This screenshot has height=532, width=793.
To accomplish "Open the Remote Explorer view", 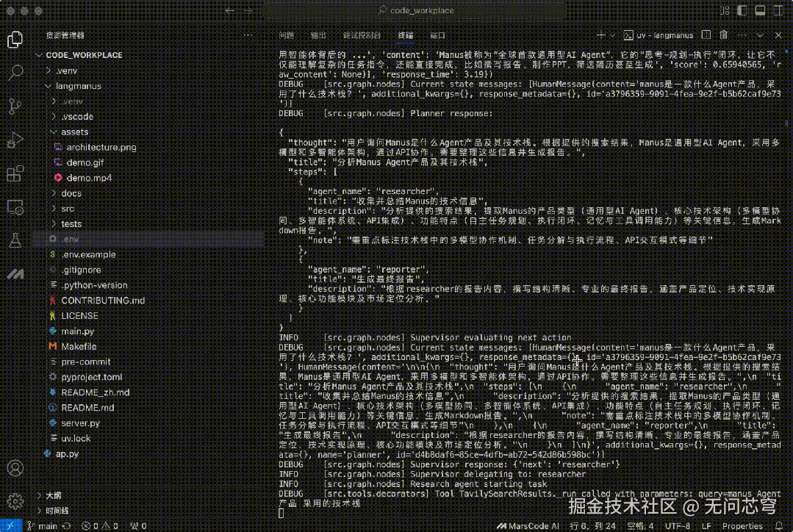I will pos(15,206).
